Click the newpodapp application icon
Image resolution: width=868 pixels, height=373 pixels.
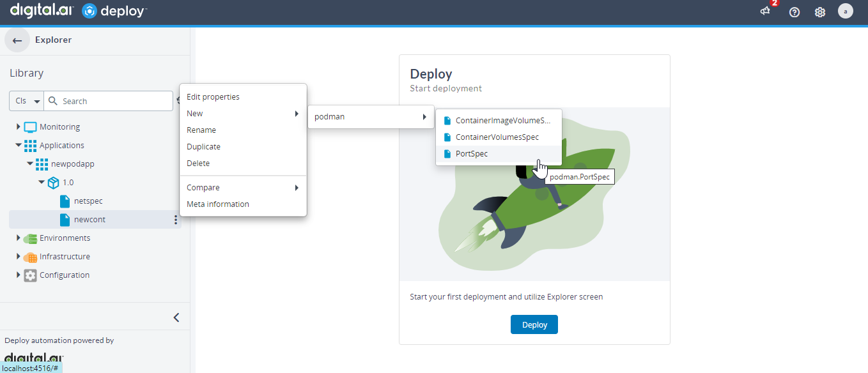[42, 164]
